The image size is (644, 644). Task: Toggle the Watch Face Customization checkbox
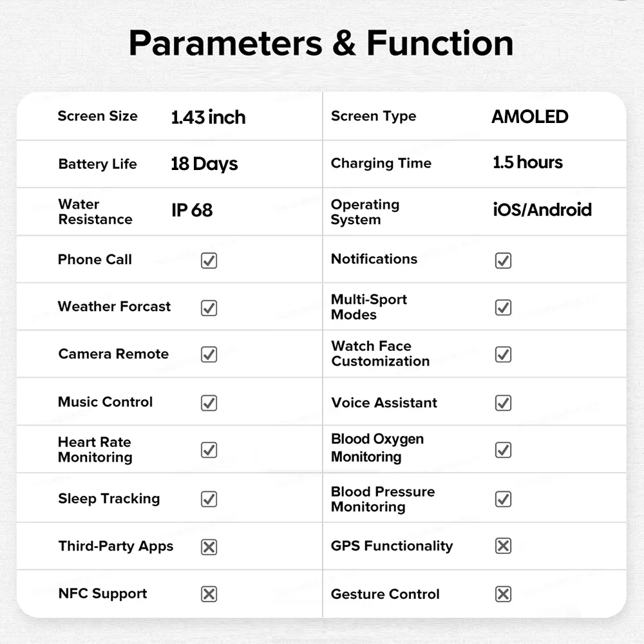pyautogui.click(x=503, y=355)
